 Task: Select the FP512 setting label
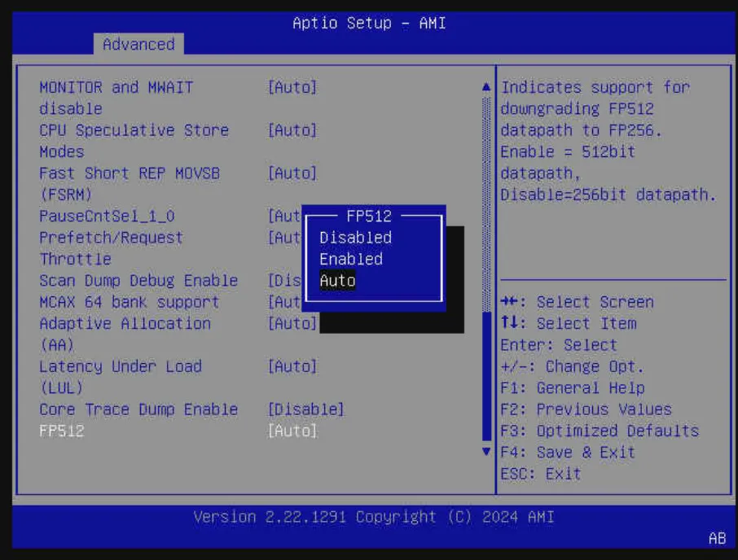click(62, 431)
